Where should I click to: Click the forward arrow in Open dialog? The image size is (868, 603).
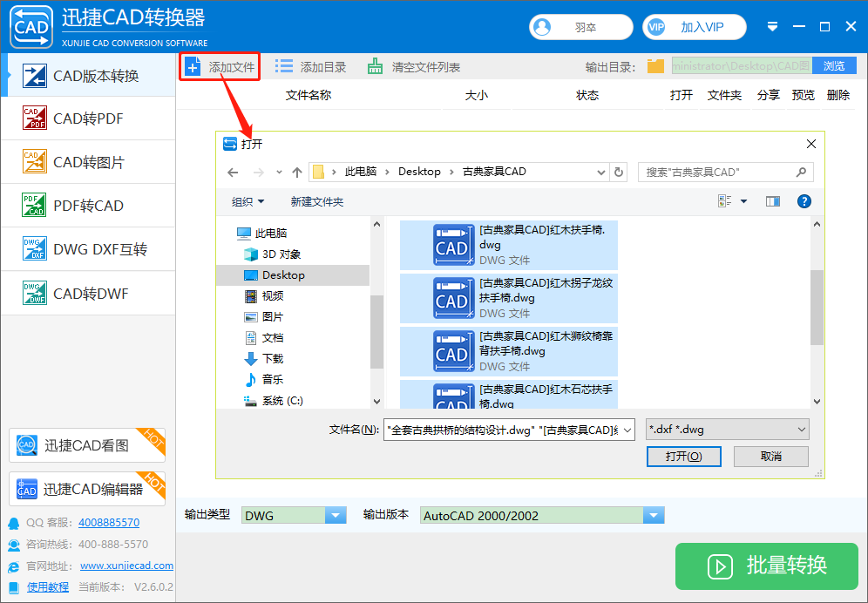pyautogui.click(x=259, y=173)
